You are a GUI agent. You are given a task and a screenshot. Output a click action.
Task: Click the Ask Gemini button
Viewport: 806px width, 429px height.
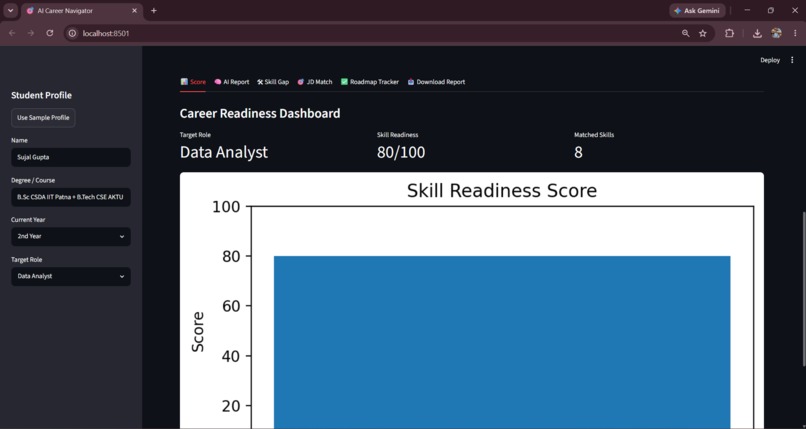click(x=697, y=11)
